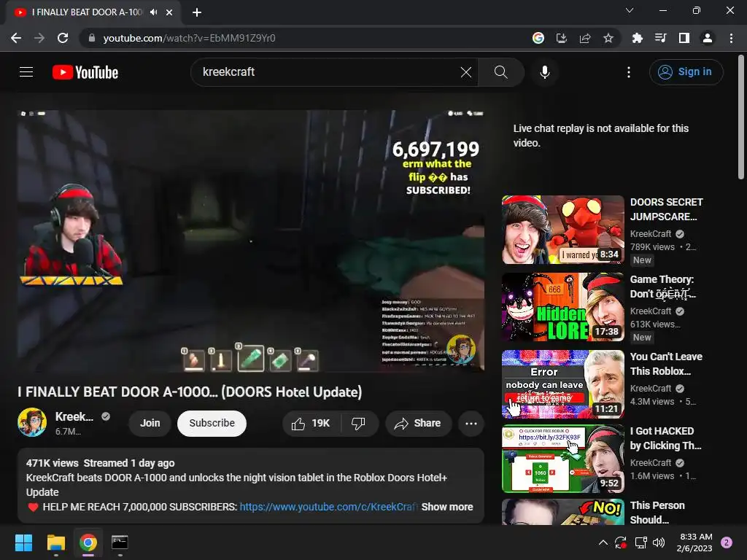Open the YouTube guide hamburger menu
747x560 pixels.
[26, 72]
